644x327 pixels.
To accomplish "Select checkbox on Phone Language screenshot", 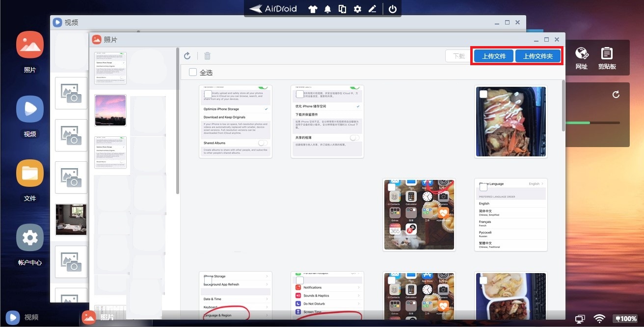I will [x=483, y=187].
